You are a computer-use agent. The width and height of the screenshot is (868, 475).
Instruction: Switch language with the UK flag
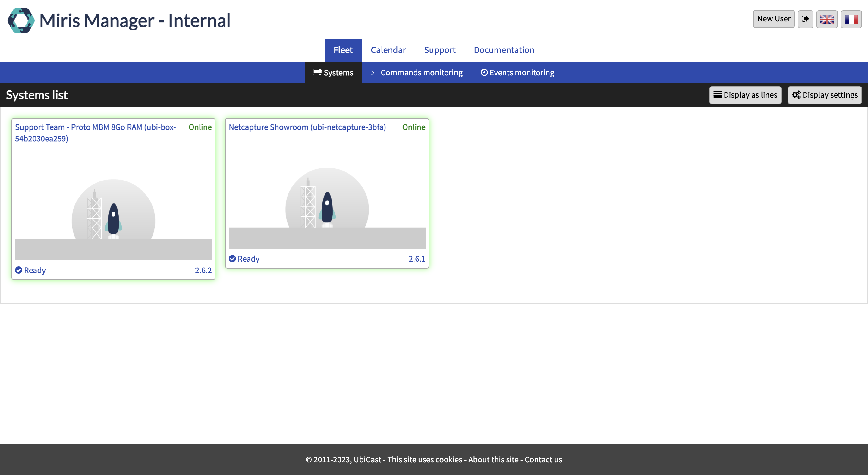827,19
